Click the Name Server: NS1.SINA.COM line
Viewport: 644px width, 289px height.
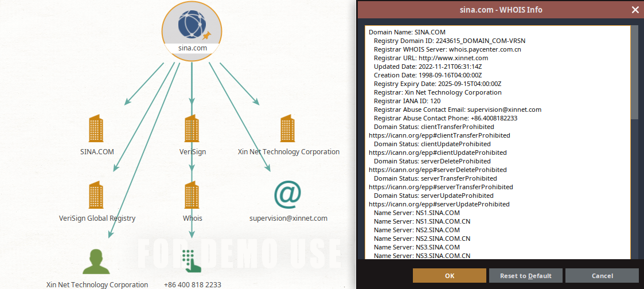coord(417,213)
